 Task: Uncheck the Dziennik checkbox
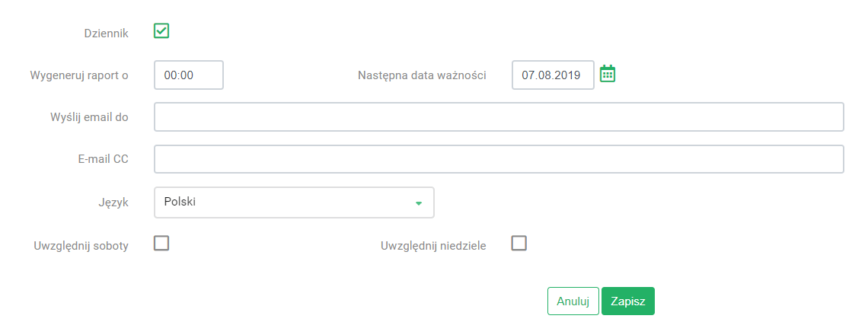(x=161, y=31)
